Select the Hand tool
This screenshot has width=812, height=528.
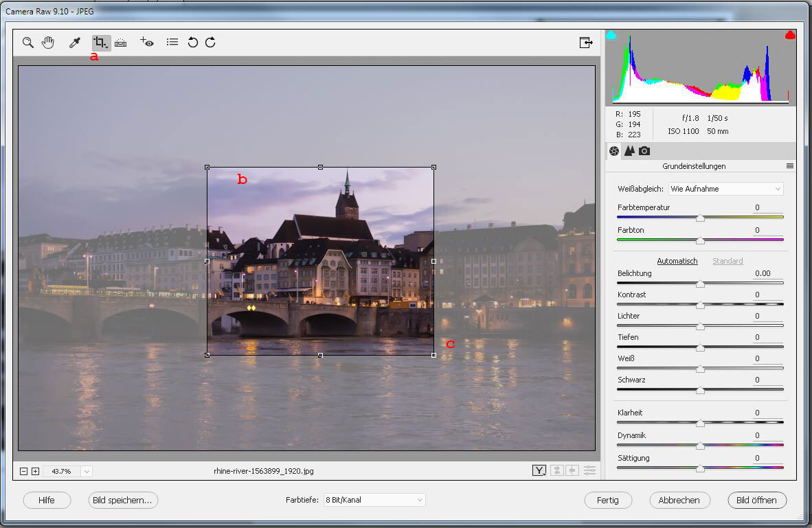point(48,43)
